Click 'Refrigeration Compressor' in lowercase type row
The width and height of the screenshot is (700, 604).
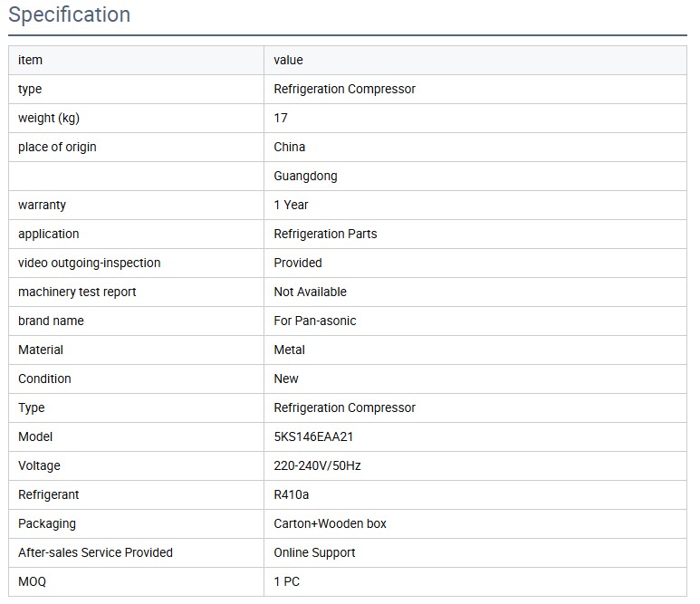point(345,89)
